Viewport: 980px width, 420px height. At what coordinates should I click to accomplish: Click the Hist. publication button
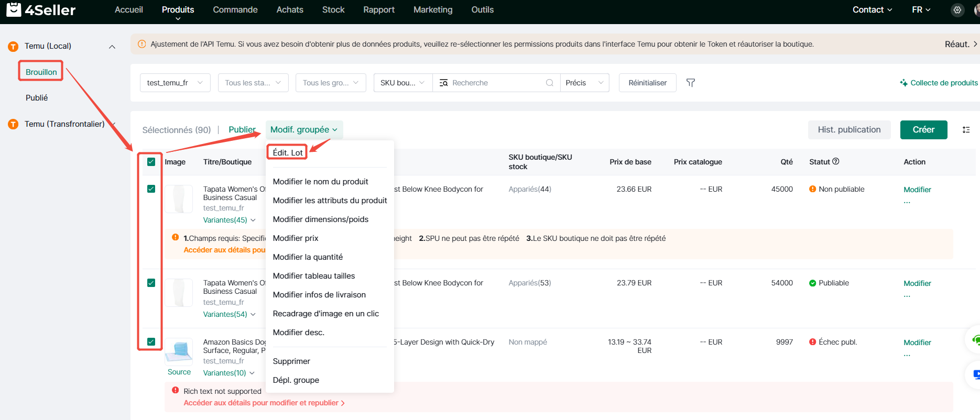pyautogui.click(x=849, y=130)
